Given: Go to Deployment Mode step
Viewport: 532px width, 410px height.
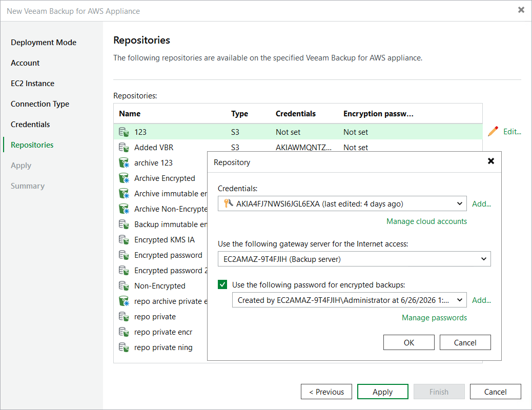Looking at the screenshot, I should pyautogui.click(x=44, y=43).
